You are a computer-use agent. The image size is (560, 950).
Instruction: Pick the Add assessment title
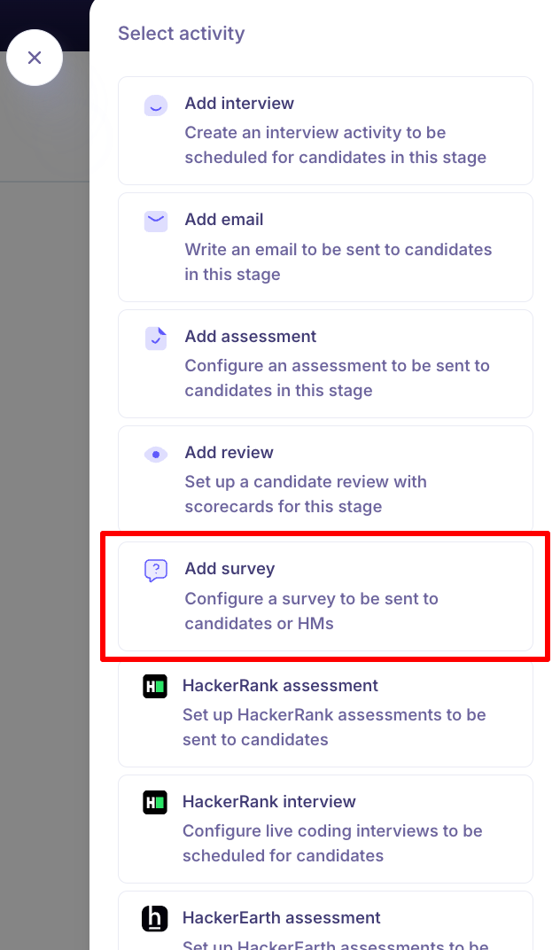(x=251, y=337)
